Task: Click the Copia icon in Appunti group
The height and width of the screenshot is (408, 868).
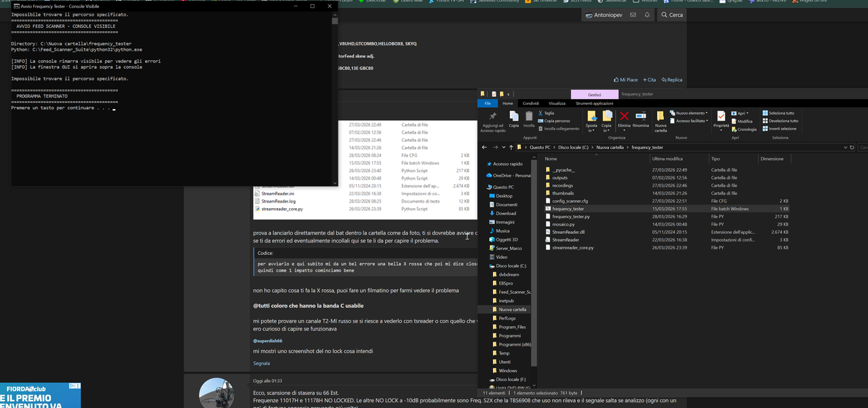Action: (514, 117)
